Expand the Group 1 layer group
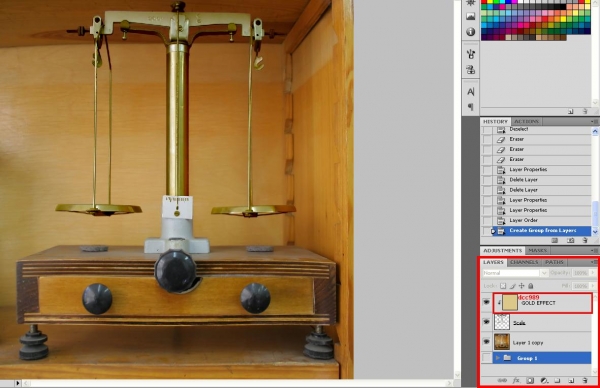The height and width of the screenshot is (388, 600). tap(497, 358)
